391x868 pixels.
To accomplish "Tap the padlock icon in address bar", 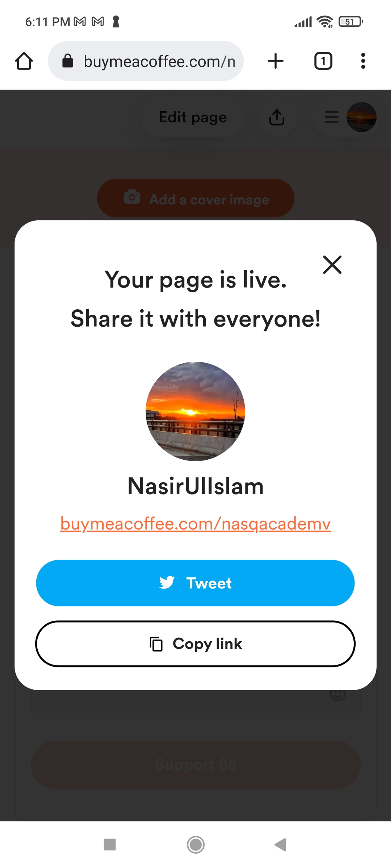I will pyautogui.click(x=68, y=61).
